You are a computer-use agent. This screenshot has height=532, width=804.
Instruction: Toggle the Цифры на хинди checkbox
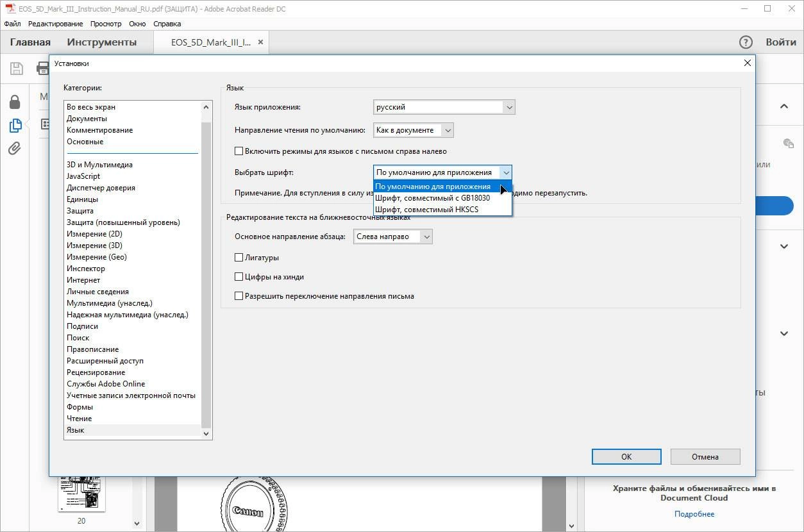tap(239, 277)
